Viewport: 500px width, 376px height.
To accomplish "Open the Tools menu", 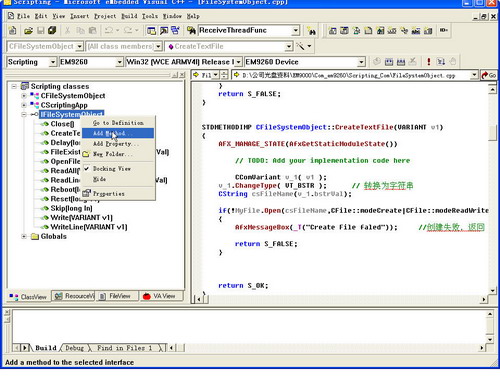I will (x=150, y=16).
